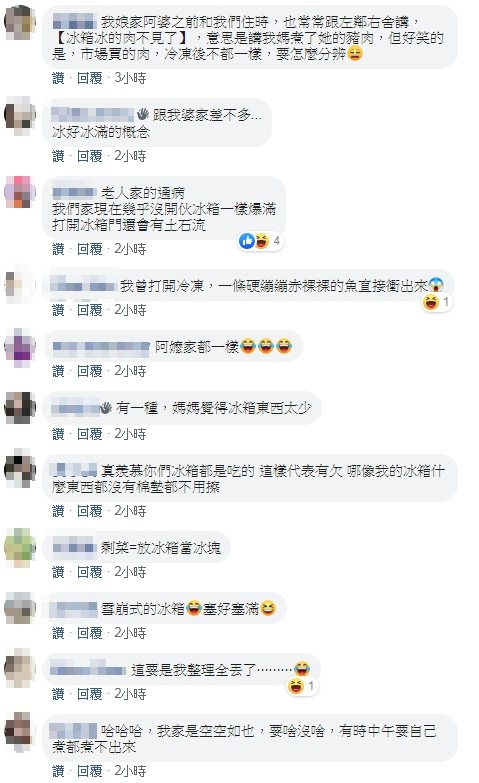Open avatar of 剩菜=放冰箱當冰塊 commenter

point(20,547)
